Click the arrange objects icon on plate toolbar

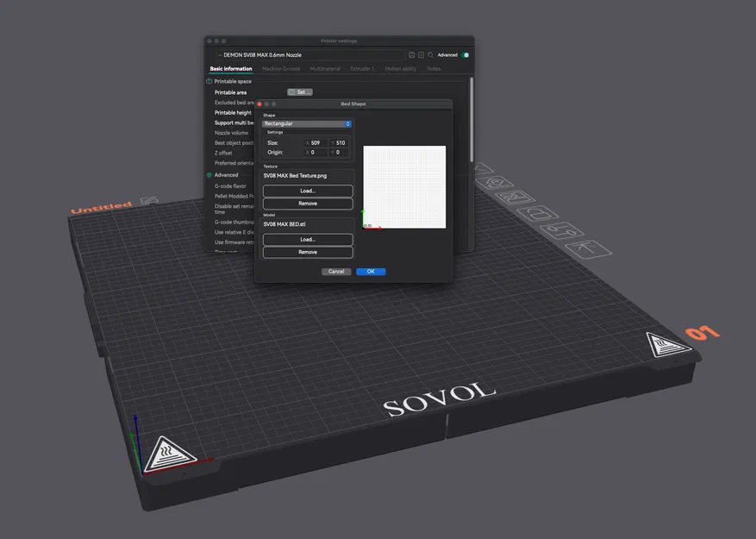pos(515,197)
